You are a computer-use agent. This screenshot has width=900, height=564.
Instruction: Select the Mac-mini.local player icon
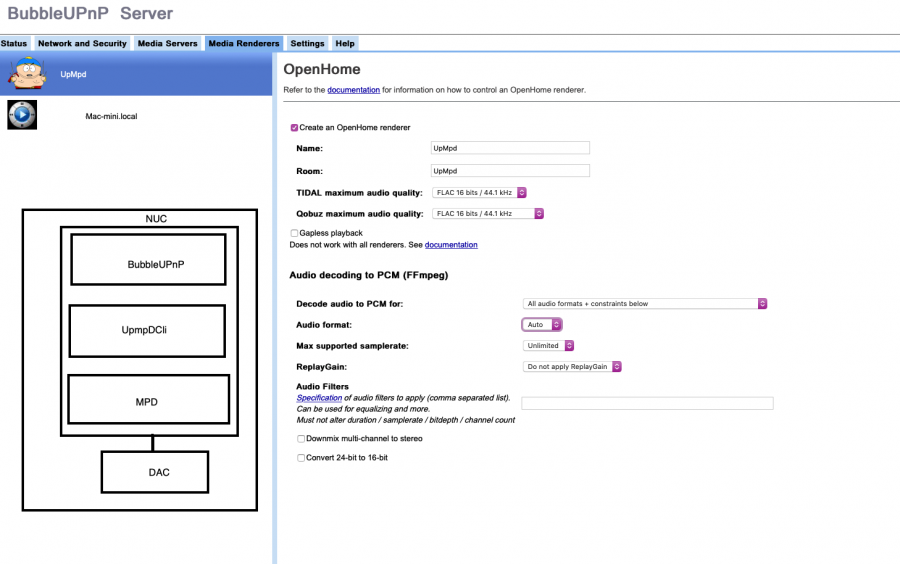(22, 115)
